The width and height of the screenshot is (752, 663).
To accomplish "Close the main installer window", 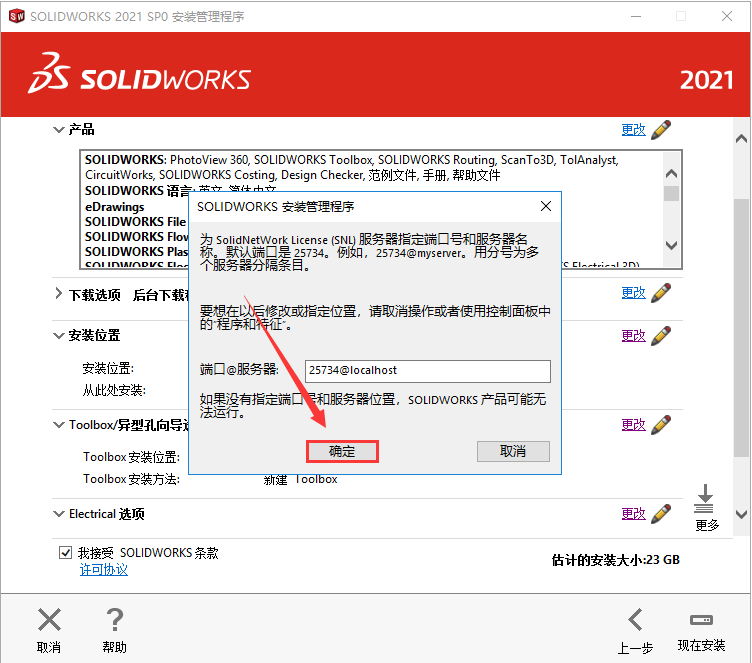I will coord(727,16).
